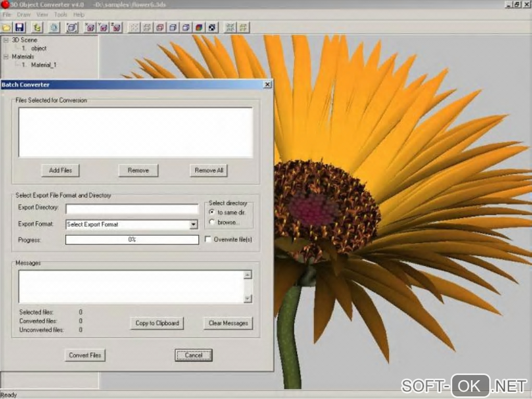
Task: Click the save floppy disk icon
Action: (x=20, y=27)
